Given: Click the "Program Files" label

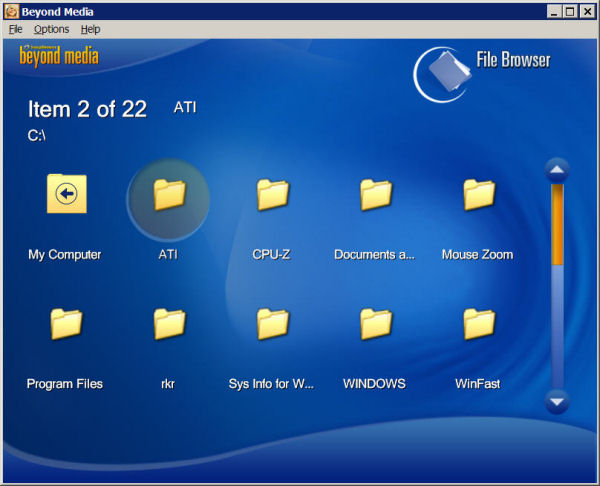Looking at the screenshot, I should 65,384.
